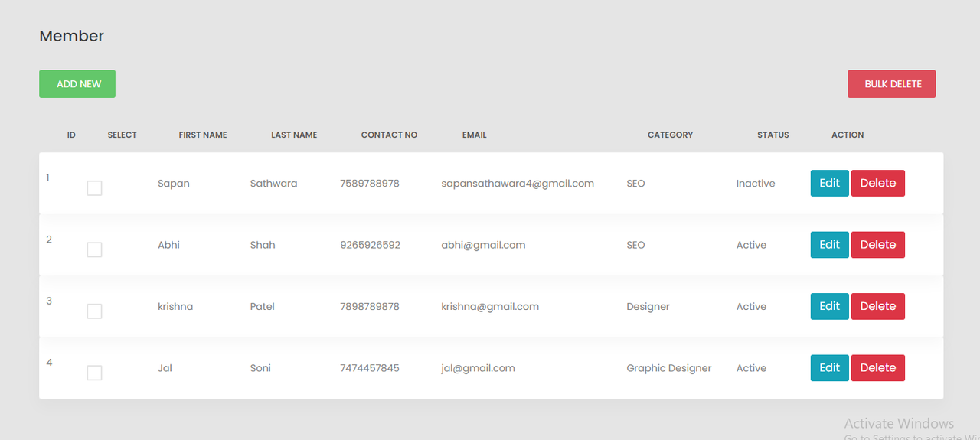This screenshot has width=980, height=440.
Task: Click the SEO category in Sapan's row
Action: coord(635,184)
